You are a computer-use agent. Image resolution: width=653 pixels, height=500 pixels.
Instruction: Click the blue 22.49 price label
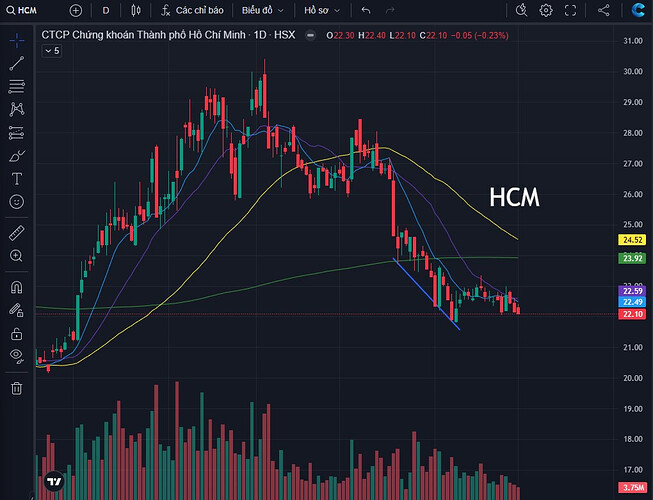pyautogui.click(x=632, y=301)
